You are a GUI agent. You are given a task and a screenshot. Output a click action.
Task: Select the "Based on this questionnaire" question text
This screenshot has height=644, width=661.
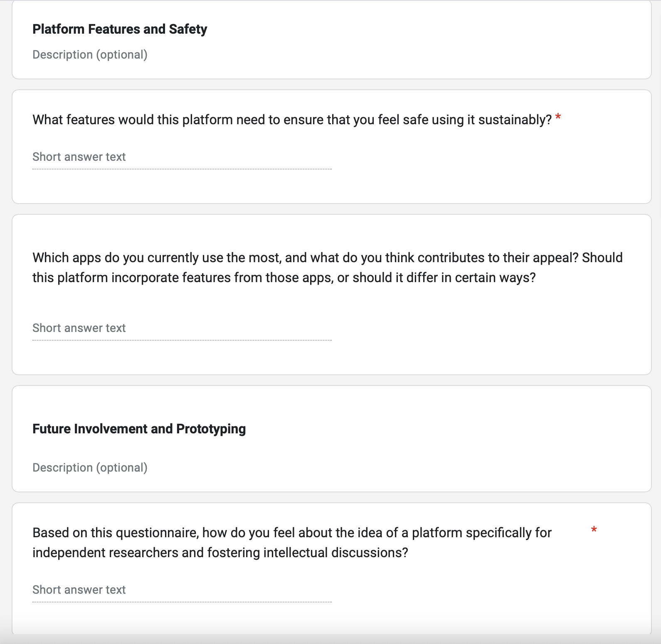pos(292,543)
